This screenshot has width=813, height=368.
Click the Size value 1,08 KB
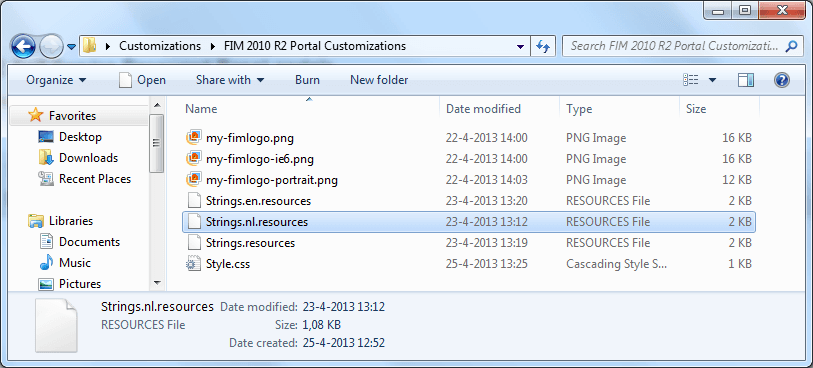(321, 325)
